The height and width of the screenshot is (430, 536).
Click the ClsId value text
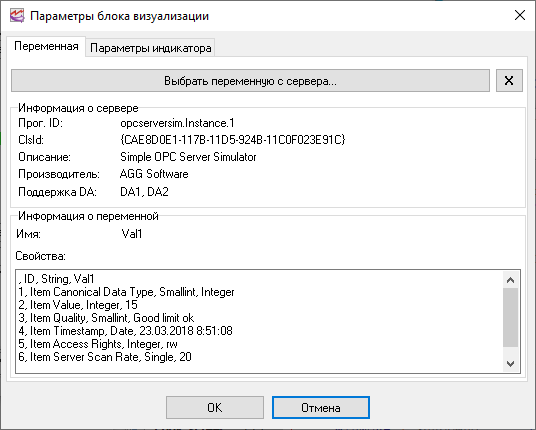tap(233, 140)
